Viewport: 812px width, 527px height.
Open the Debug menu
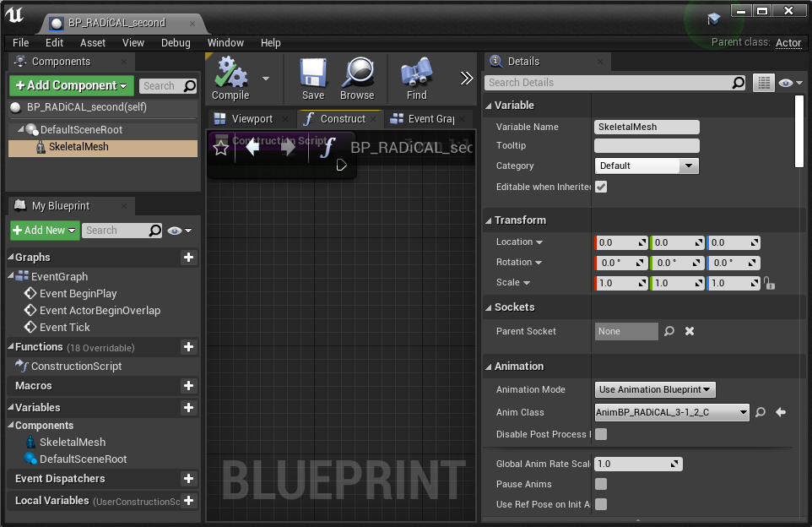(176, 42)
